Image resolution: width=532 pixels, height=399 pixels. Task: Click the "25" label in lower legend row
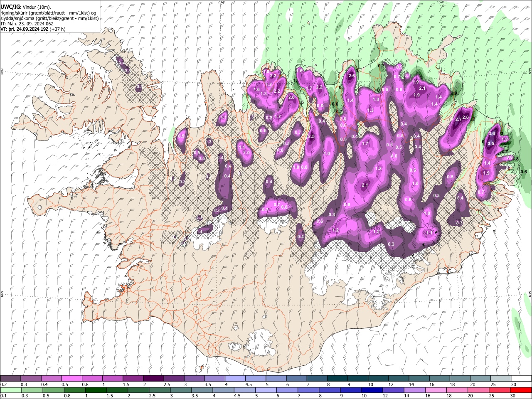click(491, 396)
